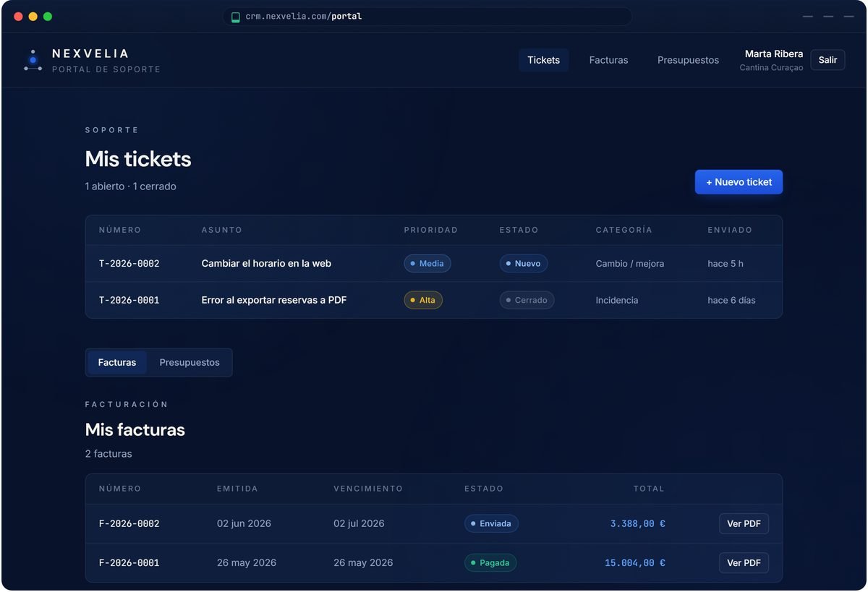Click the company name Cantina Curaçao
Viewport: 868px width, 592px height.
point(771,68)
